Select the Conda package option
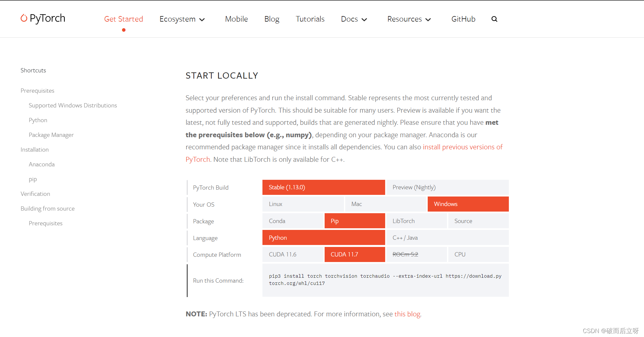The height and width of the screenshot is (337, 644). [293, 221]
